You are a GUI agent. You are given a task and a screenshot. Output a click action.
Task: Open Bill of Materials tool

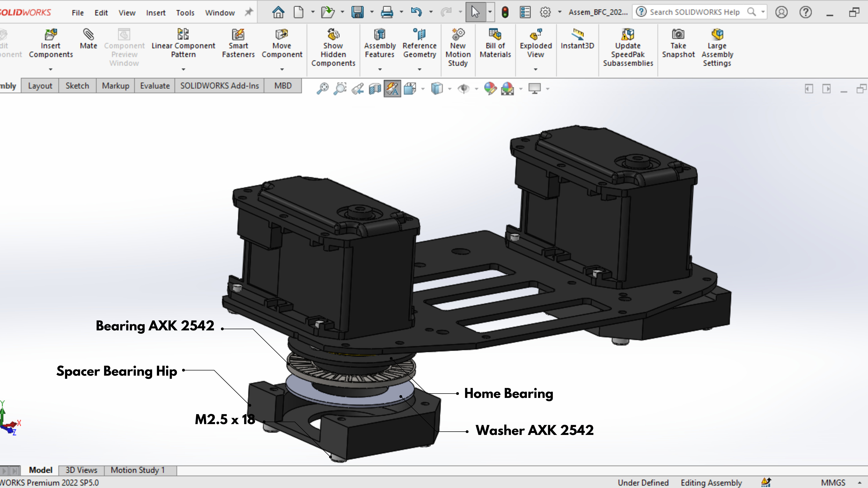click(495, 43)
